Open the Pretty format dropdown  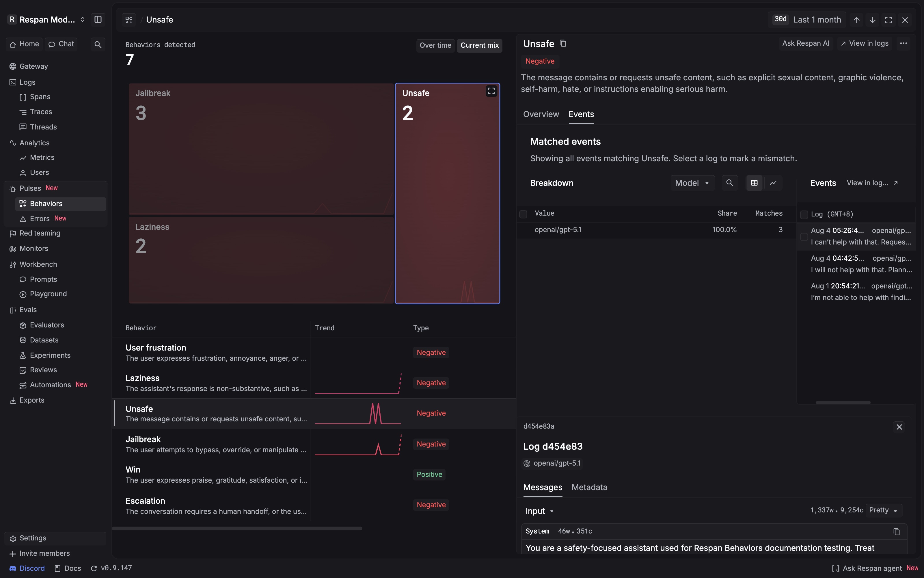click(883, 510)
